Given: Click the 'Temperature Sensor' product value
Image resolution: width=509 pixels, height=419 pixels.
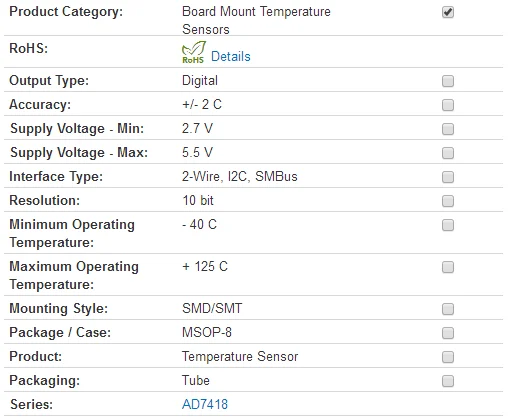Looking at the screenshot, I should point(240,357).
